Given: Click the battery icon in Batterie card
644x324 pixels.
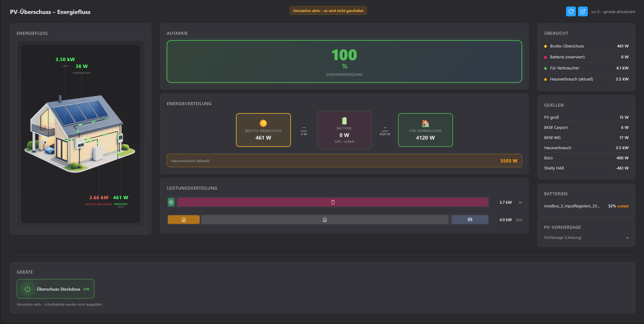Looking at the screenshot, I should point(344,121).
